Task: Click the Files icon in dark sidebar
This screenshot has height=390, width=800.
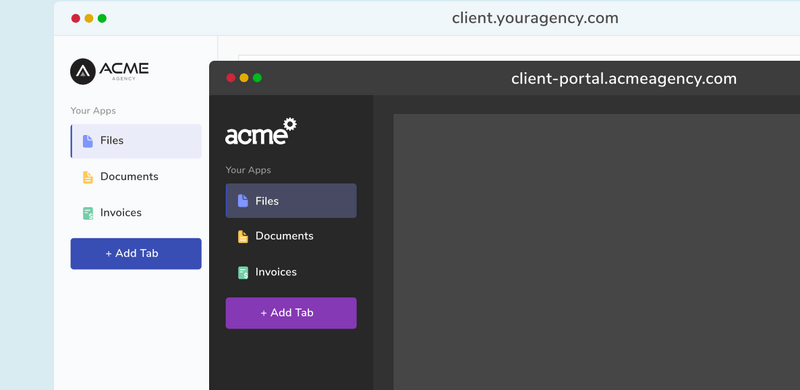Action: point(243,201)
